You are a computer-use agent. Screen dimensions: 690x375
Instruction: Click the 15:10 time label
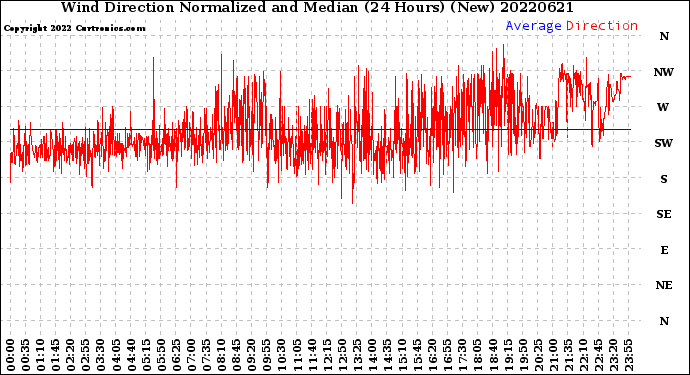point(402,356)
